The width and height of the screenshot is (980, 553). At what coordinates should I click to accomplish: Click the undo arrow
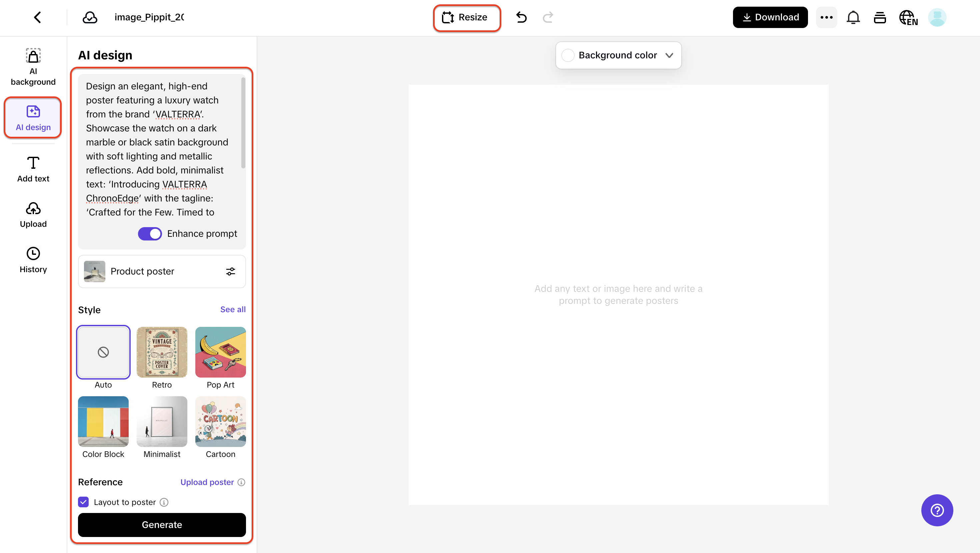(521, 17)
